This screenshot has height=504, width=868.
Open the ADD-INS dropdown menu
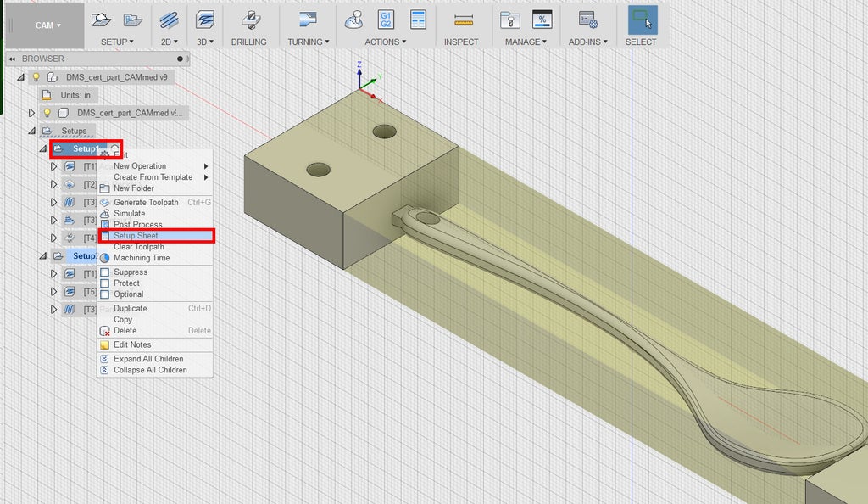[x=588, y=42]
